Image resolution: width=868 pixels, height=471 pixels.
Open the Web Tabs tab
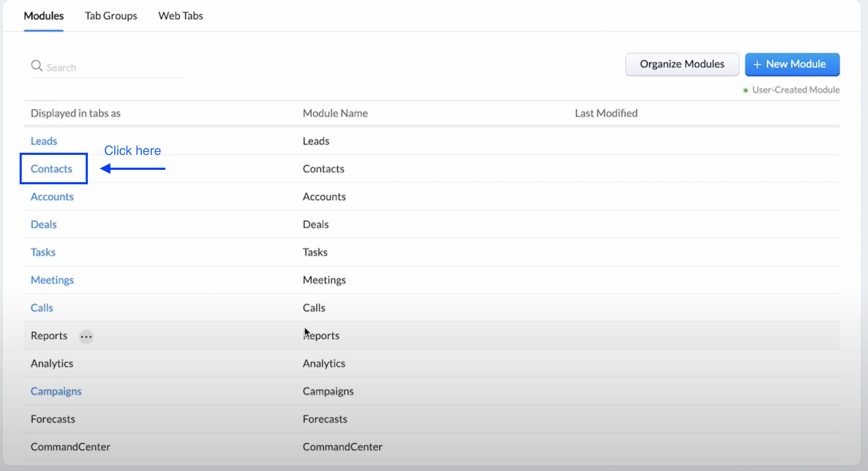pyautogui.click(x=180, y=16)
